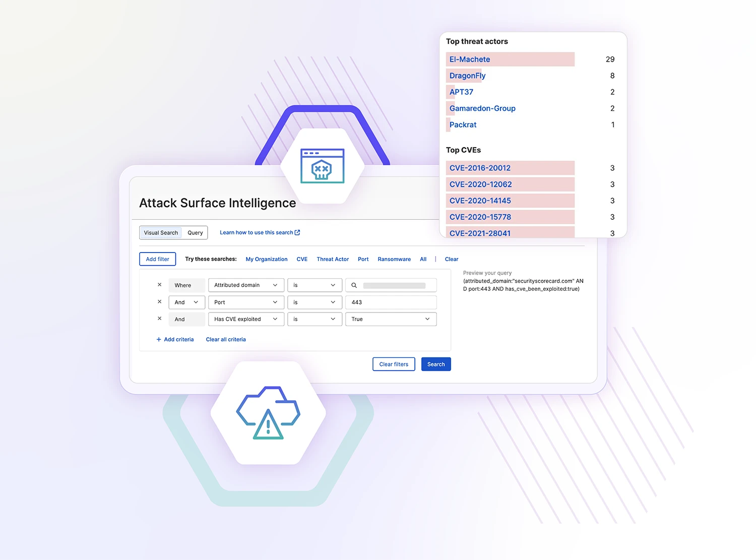Viewport: 756px width, 560px height.
Task: Switch to the Query tab
Action: click(x=195, y=233)
